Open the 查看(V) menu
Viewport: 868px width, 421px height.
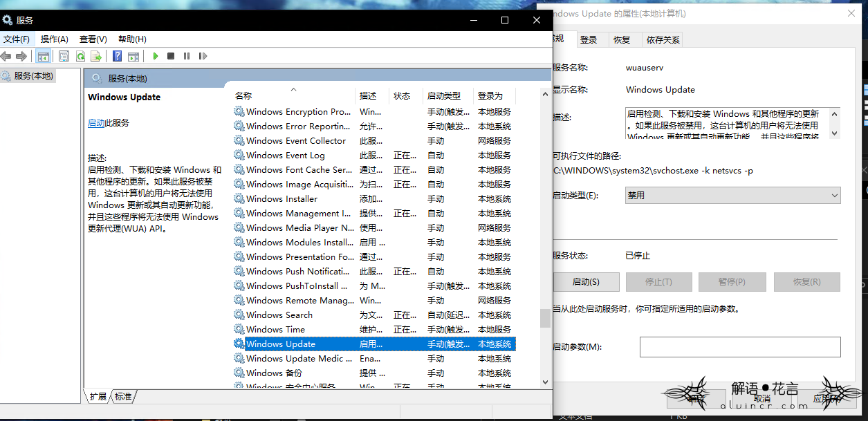(93, 39)
